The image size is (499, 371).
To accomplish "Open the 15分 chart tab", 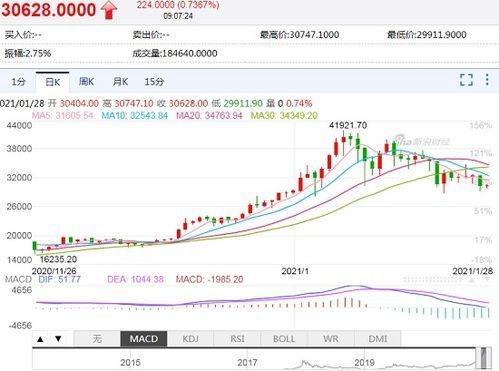I will tap(154, 82).
